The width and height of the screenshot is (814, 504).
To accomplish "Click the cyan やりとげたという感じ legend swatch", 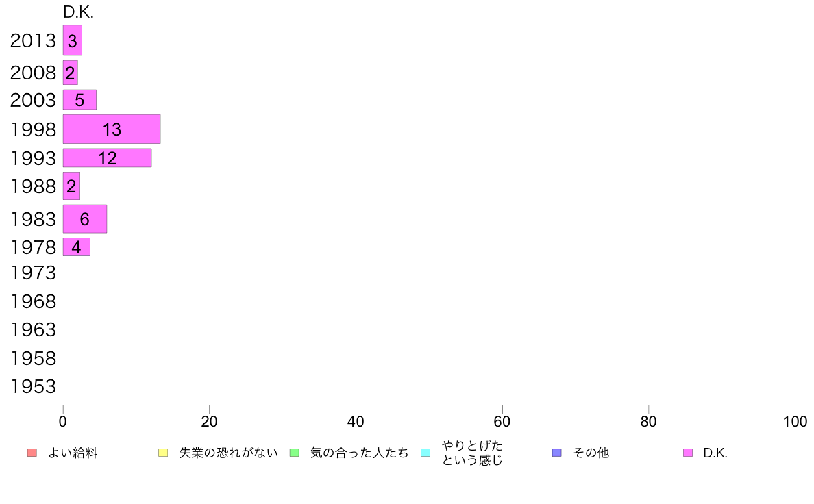I will click(x=425, y=453).
